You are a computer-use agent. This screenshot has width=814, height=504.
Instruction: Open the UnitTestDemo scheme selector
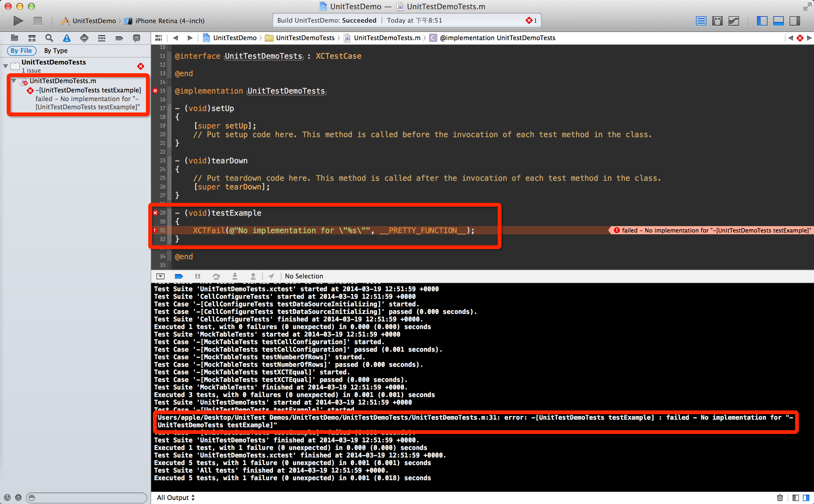(89, 21)
